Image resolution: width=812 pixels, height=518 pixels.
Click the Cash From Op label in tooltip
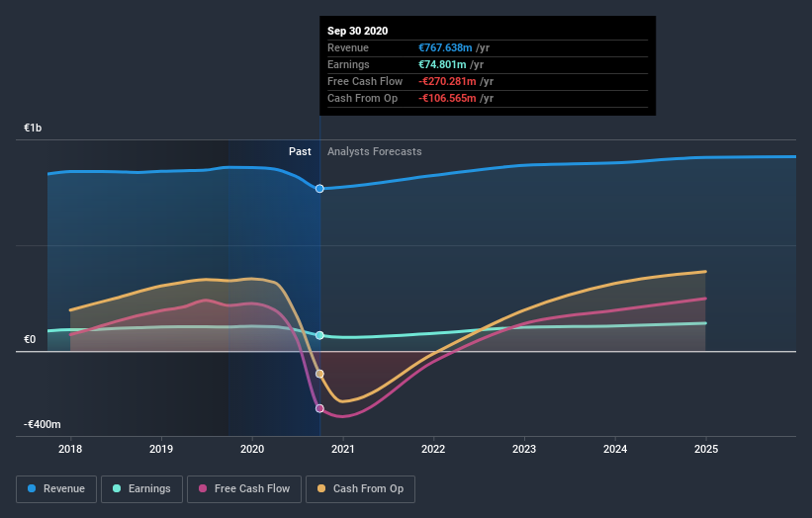[x=363, y=98]
